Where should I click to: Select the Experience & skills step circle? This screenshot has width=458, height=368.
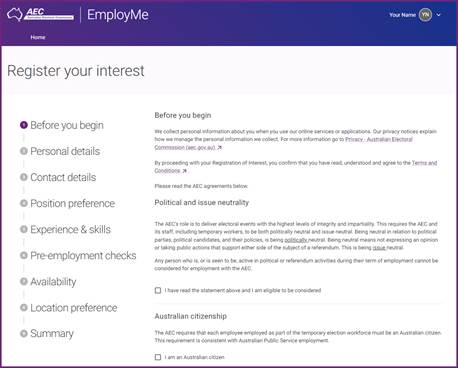click(x=24, y=229)
